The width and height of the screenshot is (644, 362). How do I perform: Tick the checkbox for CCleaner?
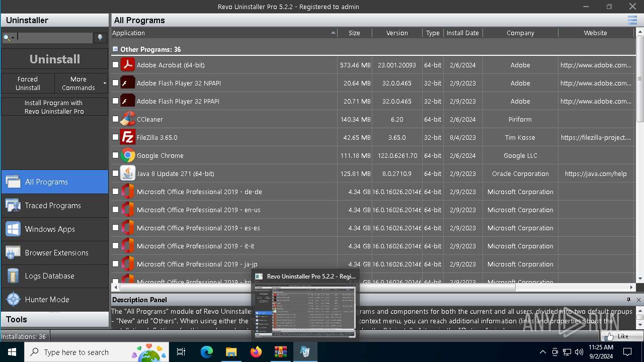(115, 119)
